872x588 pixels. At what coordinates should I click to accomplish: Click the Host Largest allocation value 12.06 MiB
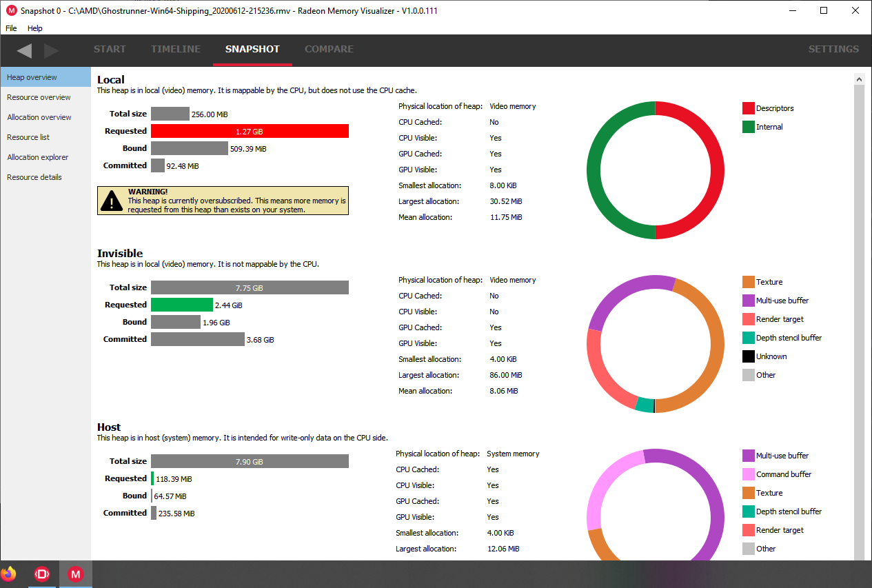click(503, 549)
